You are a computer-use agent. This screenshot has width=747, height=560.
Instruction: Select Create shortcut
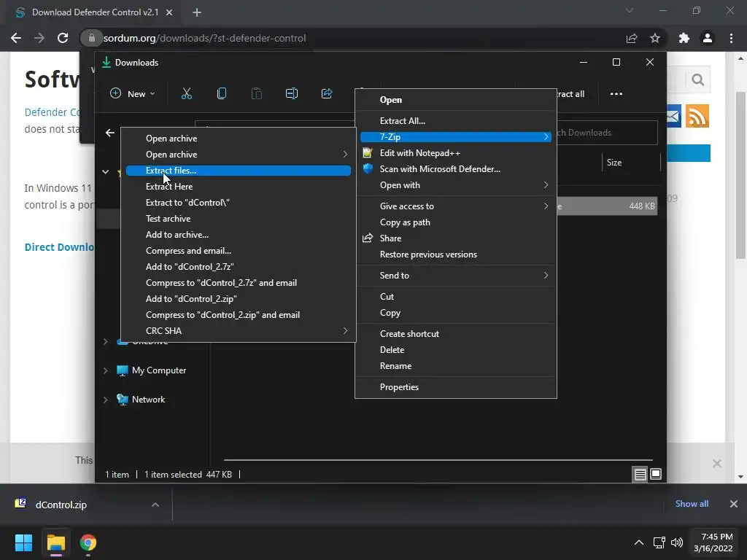[456, 334]
